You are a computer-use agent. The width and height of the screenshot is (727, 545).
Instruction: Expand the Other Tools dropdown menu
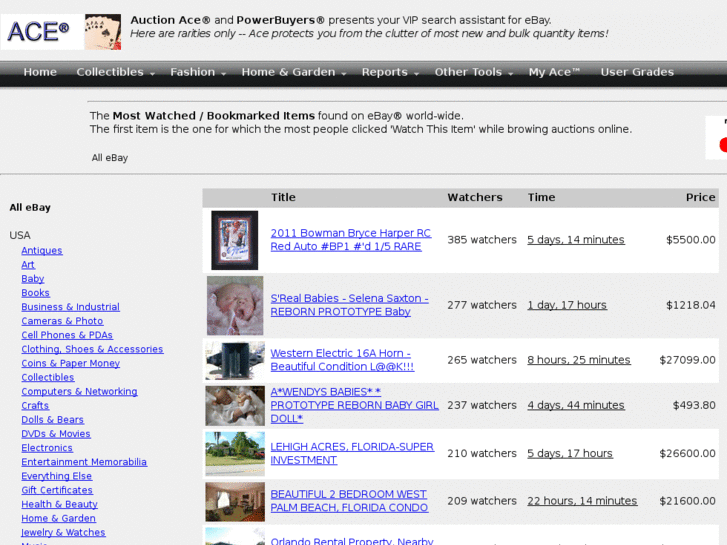[474, 72]
